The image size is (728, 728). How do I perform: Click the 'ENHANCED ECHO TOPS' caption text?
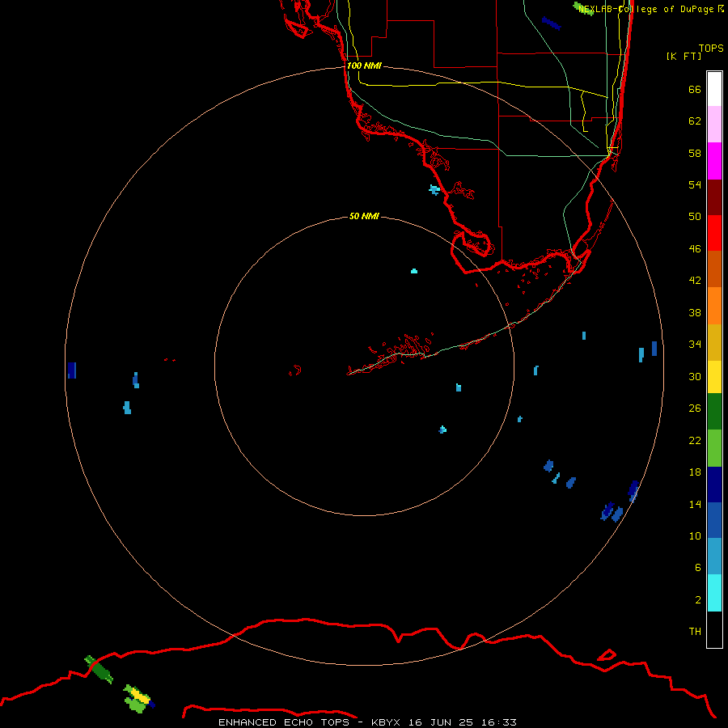pos(284,722)
